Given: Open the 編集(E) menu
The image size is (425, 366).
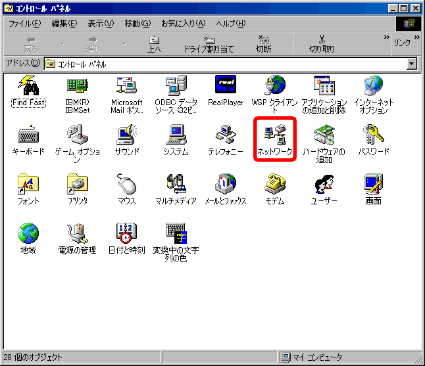Looking at the screenshot, I should [x=64, y=24].
